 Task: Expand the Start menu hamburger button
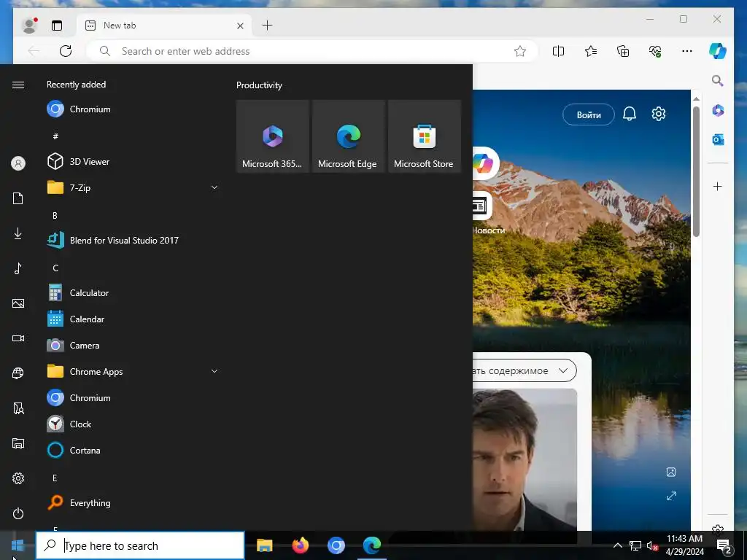18,85
